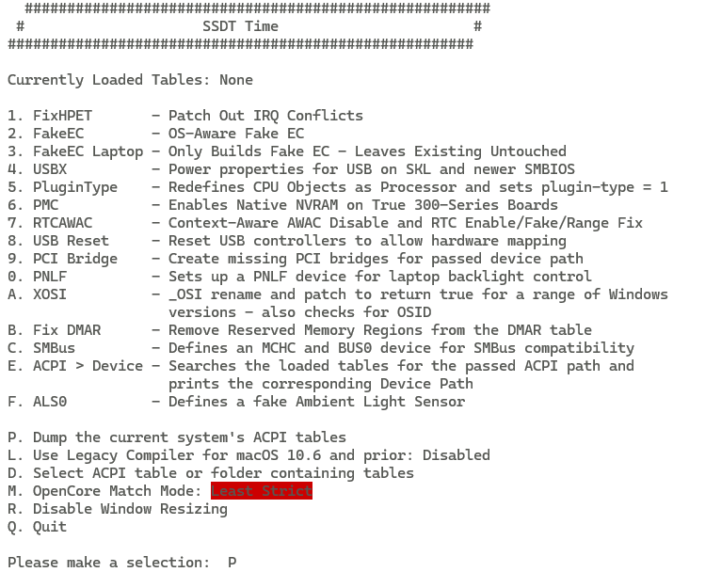
Task: Select the ALS0 Ambient Light Sensor option
Action: pos(236,402)
